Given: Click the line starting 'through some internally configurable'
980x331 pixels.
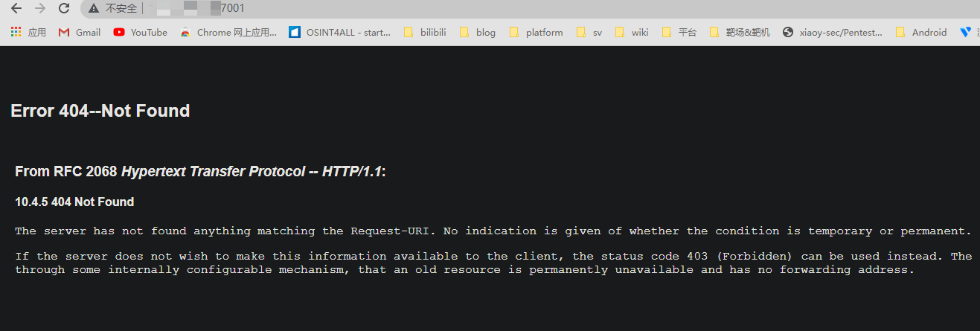Looking at the screenshot, I should (x=464, y=269).
